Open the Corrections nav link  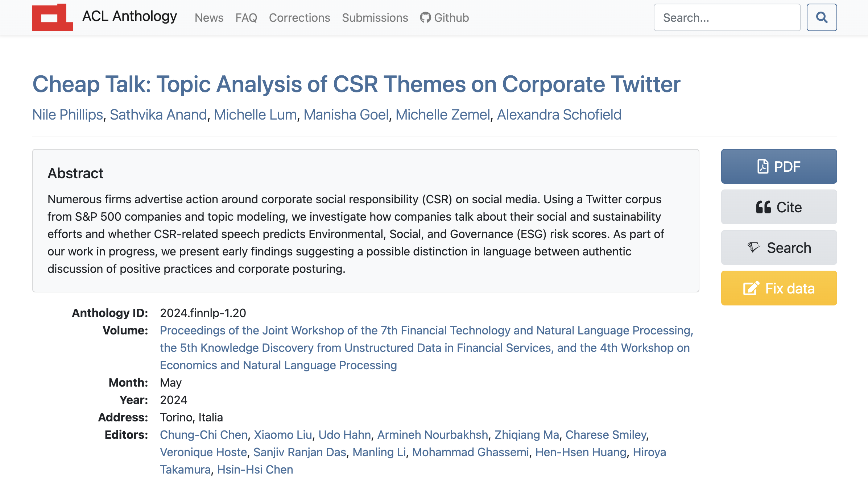pyautogui.click(x=299, y=18)
